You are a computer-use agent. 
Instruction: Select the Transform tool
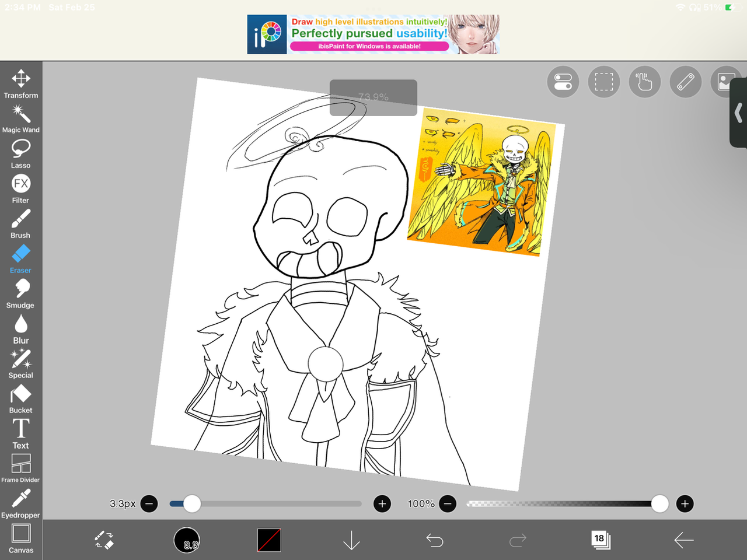pyautogui.click(x=21, y=84)
